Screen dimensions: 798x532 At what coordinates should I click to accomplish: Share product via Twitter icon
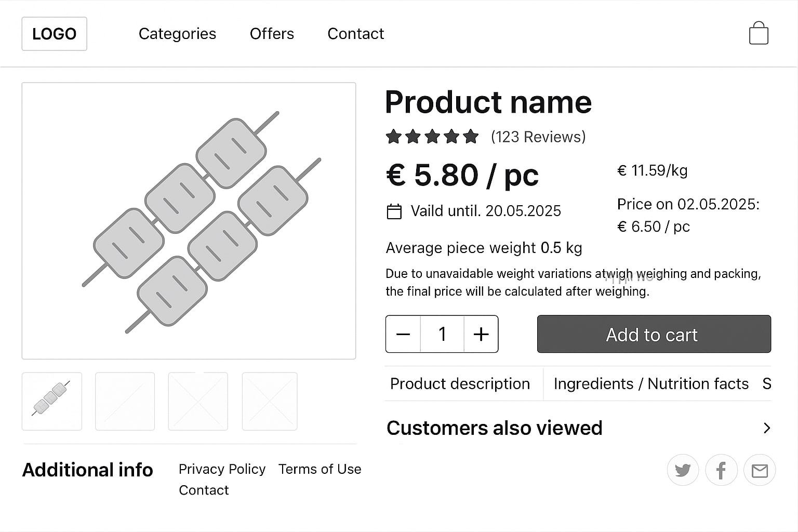pos(683,470)
